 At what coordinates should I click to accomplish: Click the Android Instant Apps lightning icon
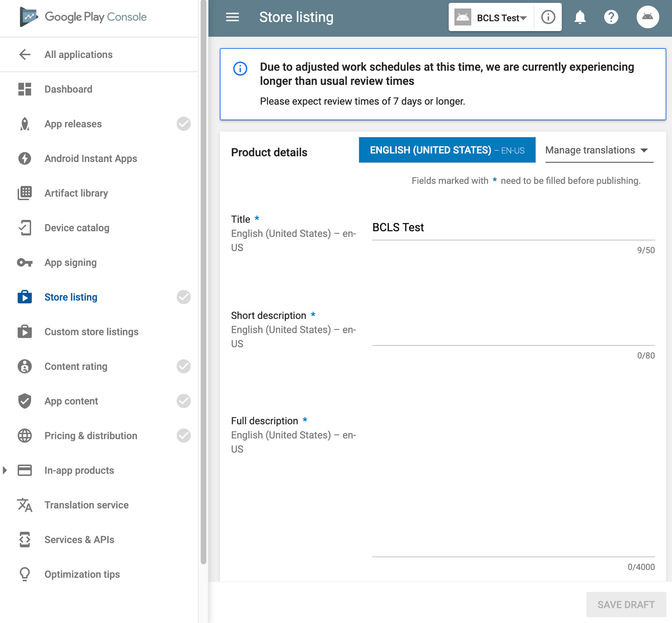[25, 158]
